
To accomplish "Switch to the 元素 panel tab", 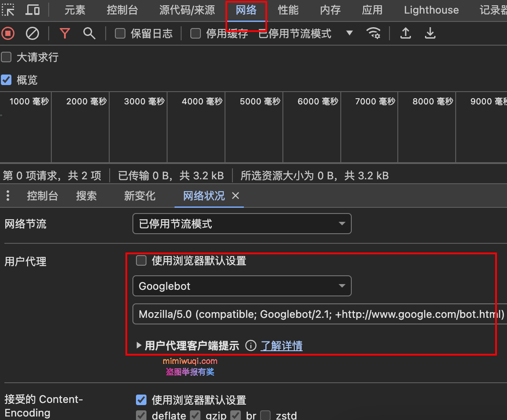I will coord(75,10).
